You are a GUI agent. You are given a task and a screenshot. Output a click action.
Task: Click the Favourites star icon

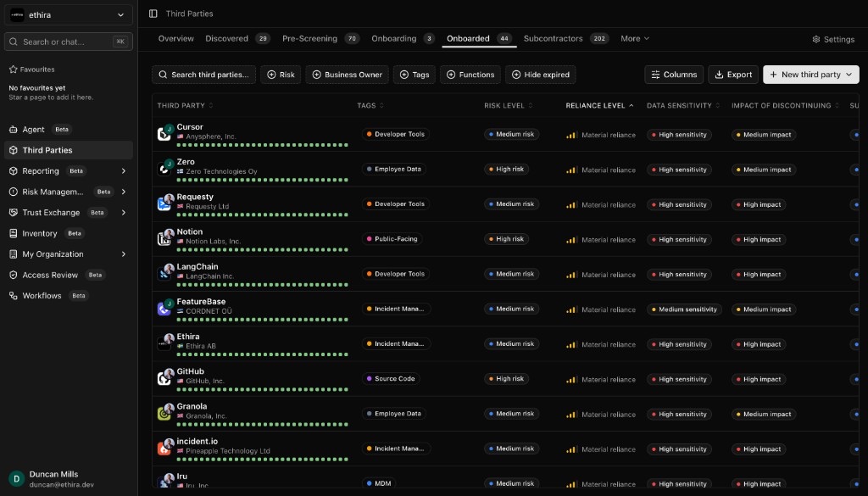coord(14,70)
